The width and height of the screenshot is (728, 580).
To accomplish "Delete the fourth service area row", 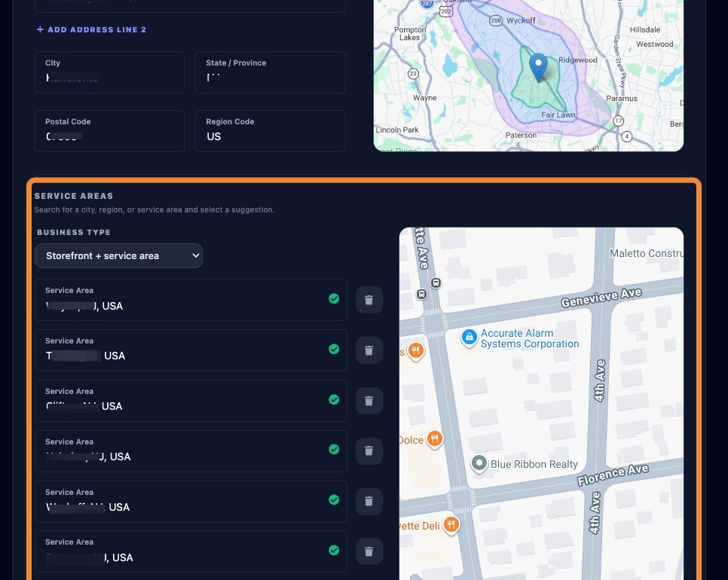I will (x=369, y=450).
